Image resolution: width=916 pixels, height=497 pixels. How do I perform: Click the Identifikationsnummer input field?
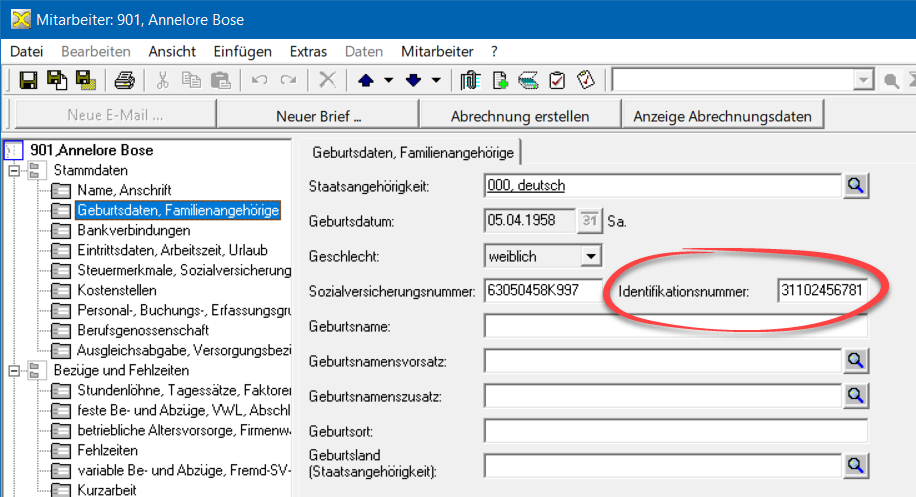tap(822, 290)
